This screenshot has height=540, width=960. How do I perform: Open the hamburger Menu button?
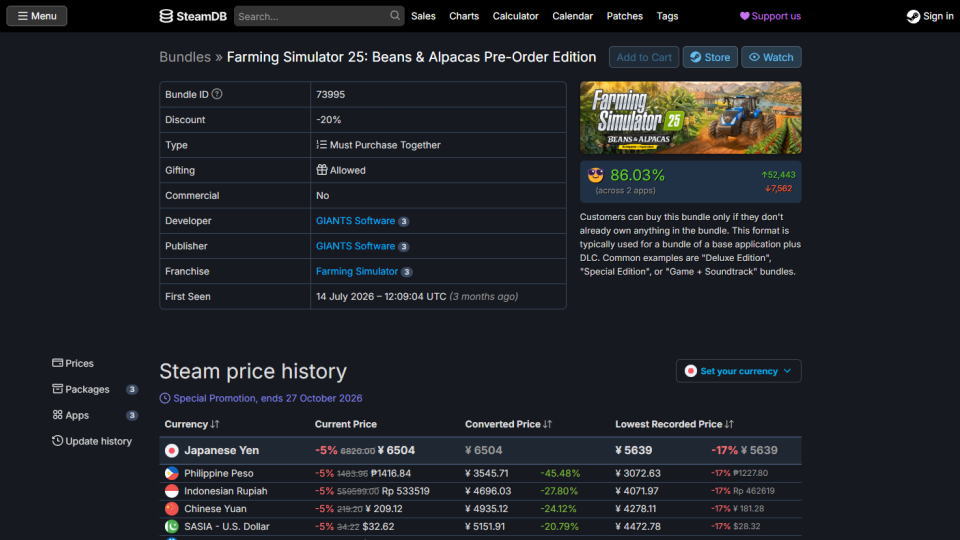tap(37, 16)
